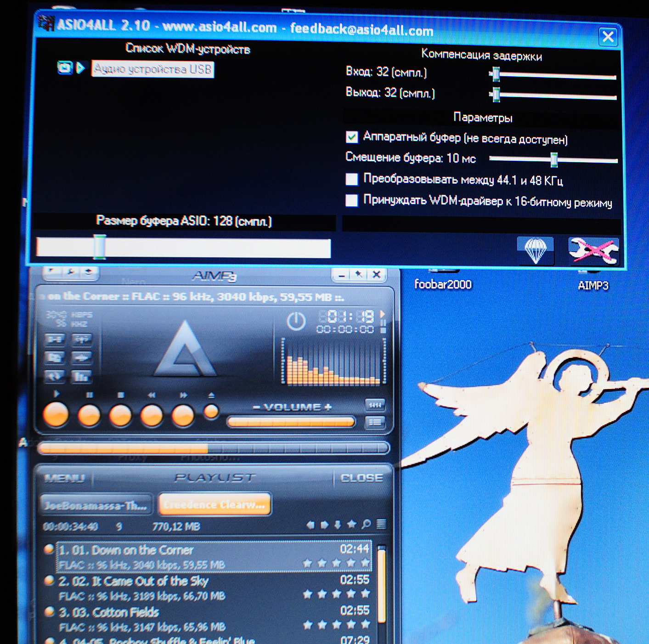This screenshot has width=649, height=644.
Task: Set the AIMP3 volume slider
Action: (291, 422)
